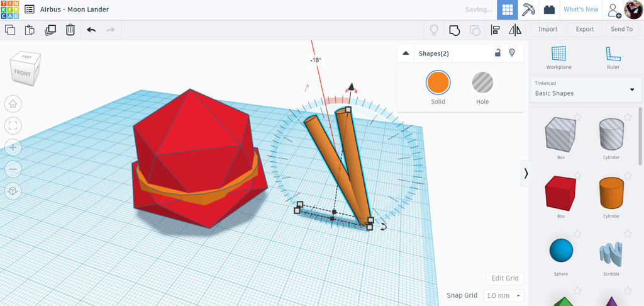
Task: Click the -18° rotation angle field
Action: [x=316, y=60]
